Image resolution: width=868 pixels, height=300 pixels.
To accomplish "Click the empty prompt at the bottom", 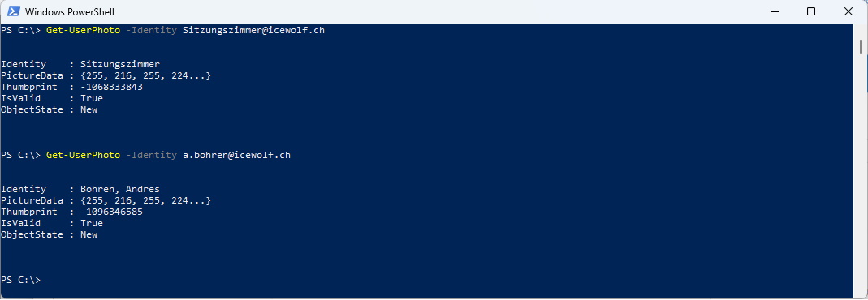I will coord(20,280).
